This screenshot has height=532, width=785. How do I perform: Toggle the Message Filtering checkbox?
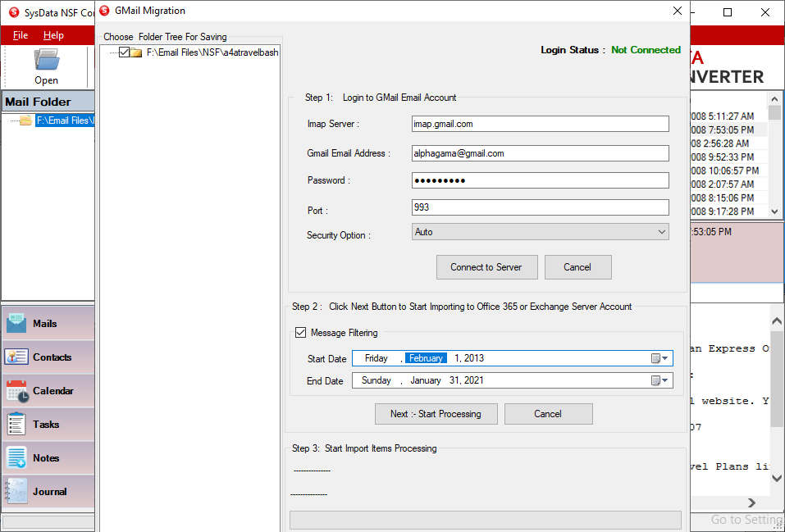pos(300,332)
